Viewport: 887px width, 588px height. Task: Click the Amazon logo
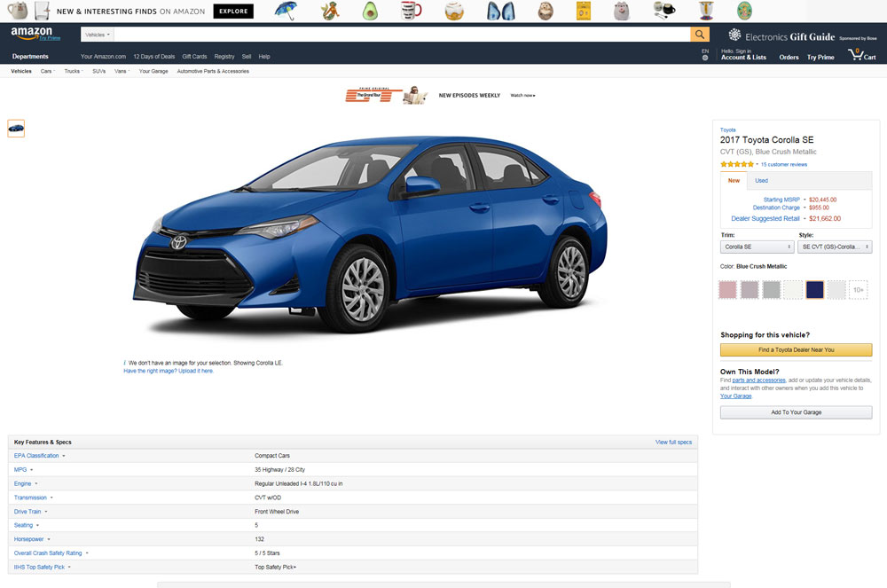(x=32, y=34)
